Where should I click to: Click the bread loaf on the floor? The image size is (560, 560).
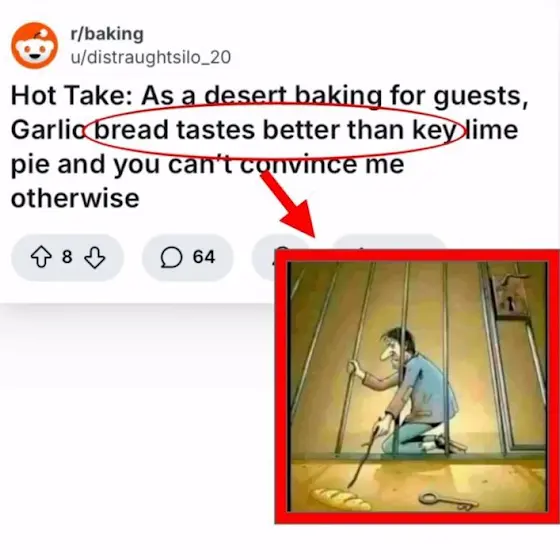pyautogui.click(x=342, y=499)
